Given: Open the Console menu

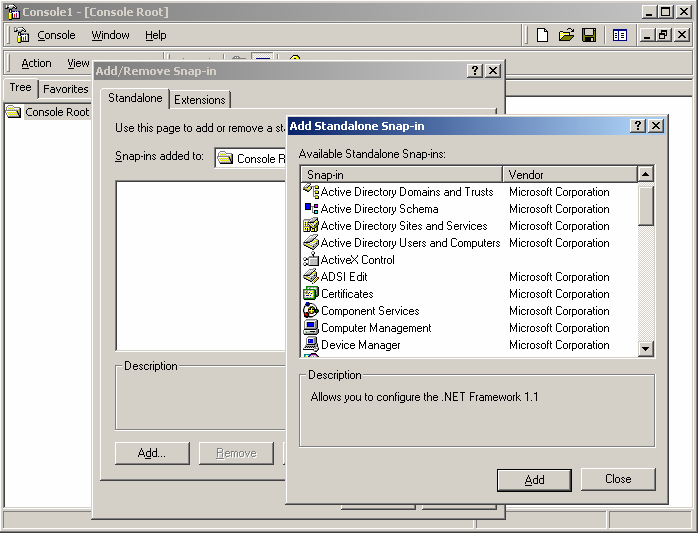Looking at the screenshot, I should pyautogui.click(x=56, y=35).
